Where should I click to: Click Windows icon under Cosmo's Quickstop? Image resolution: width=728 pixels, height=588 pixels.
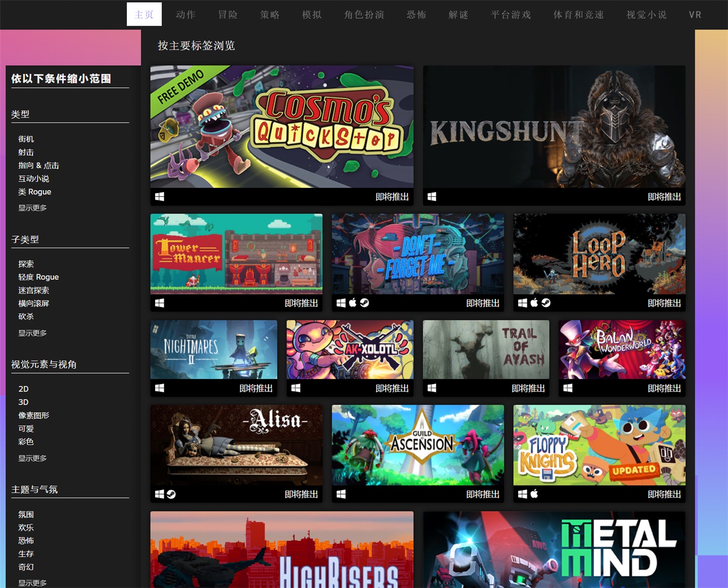[160, 197]
